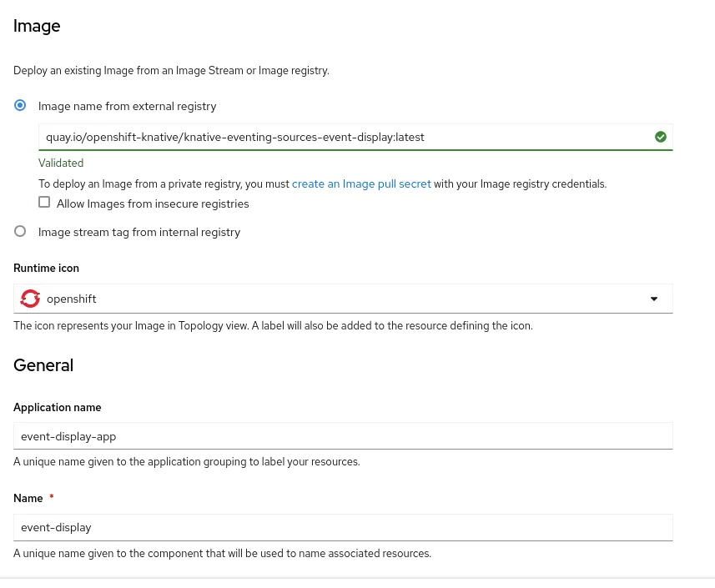
Task: Click the Topology view helper text under Runtime icon
Action: 273,325
